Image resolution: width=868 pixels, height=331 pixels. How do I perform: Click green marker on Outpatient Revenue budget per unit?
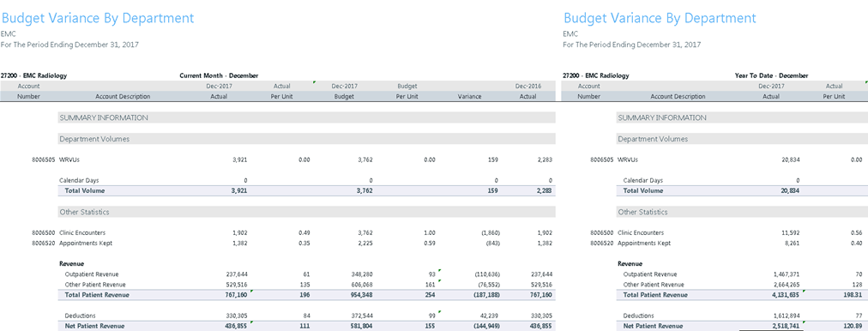click(x=439, y=271)
